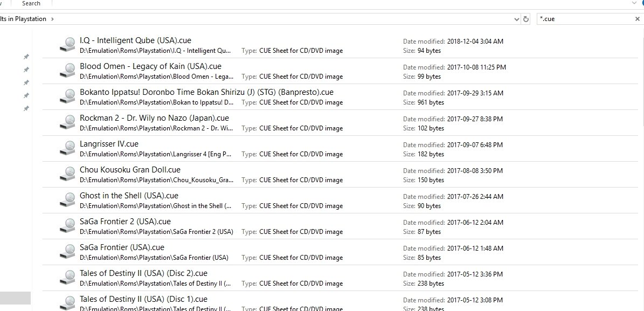Screen dimensions: 644x311
Task: Clear the *.cue search query
Action: (638, 19)
